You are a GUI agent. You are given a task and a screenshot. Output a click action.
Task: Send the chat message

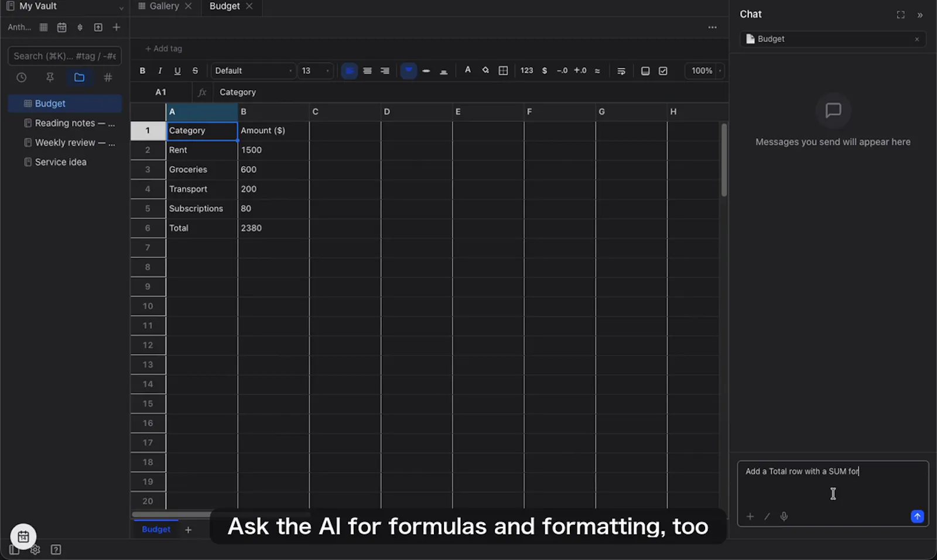click(917, 516)
